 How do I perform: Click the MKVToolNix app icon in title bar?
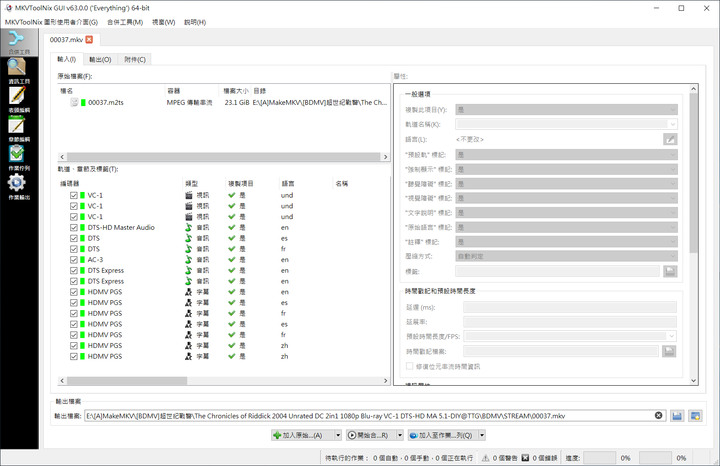coord(8,8)
